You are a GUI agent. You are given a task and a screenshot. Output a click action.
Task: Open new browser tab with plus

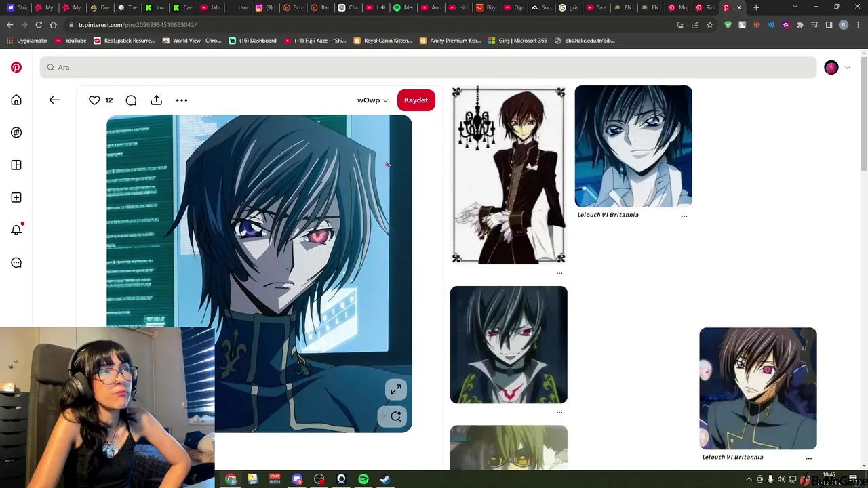756,7
